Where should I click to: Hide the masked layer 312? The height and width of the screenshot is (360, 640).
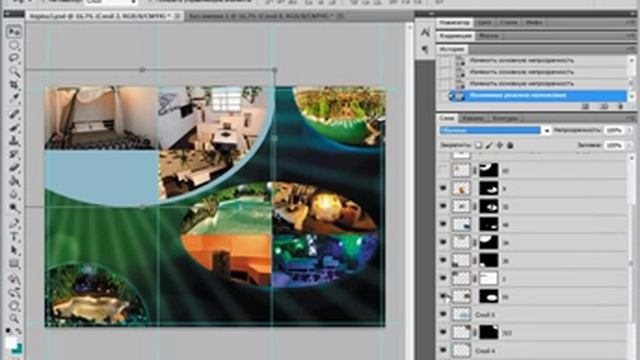[x=443, y=332]
